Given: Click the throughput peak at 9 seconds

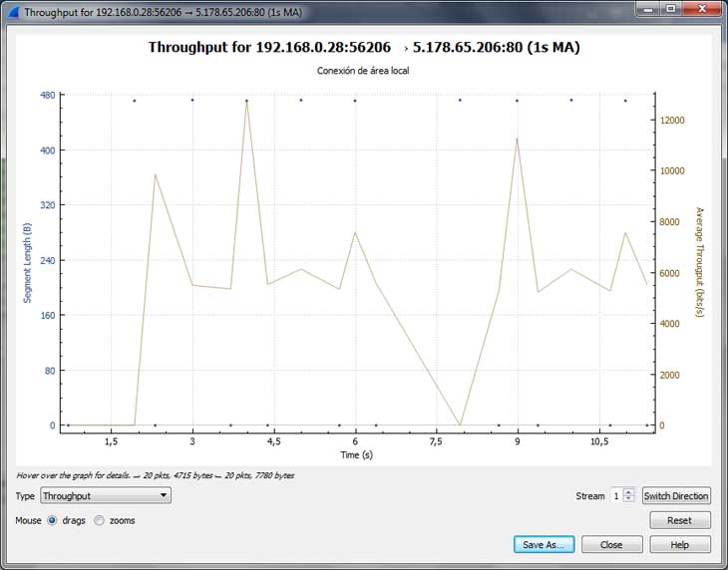Looking at the screenshot, I should tap(517, 140).
